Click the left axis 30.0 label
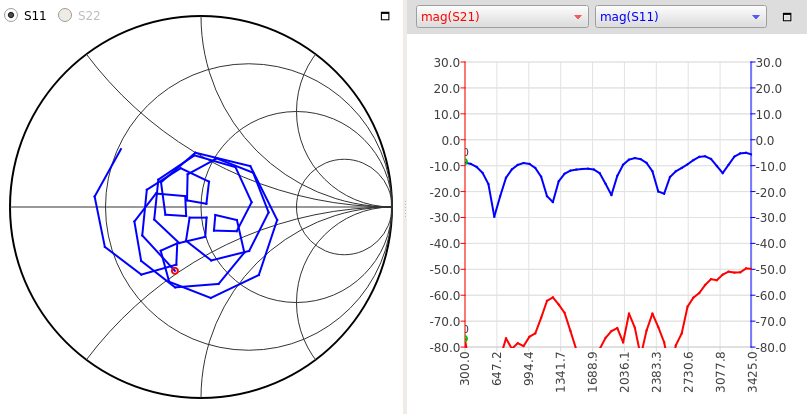This screenshot has height=414, width=807. click(x=447, y=63)
